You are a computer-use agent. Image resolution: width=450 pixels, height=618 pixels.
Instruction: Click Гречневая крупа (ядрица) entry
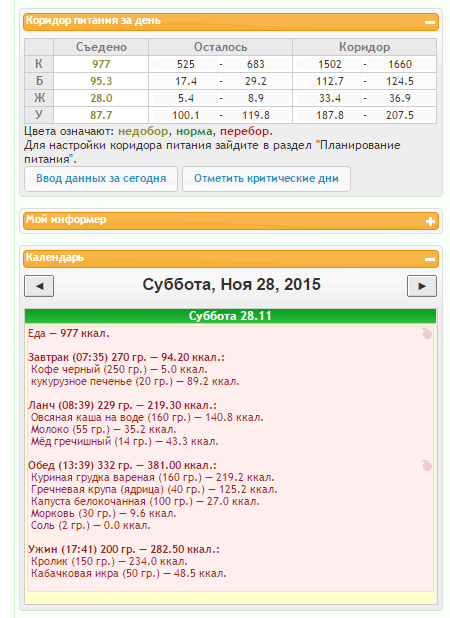pos(154,489)
